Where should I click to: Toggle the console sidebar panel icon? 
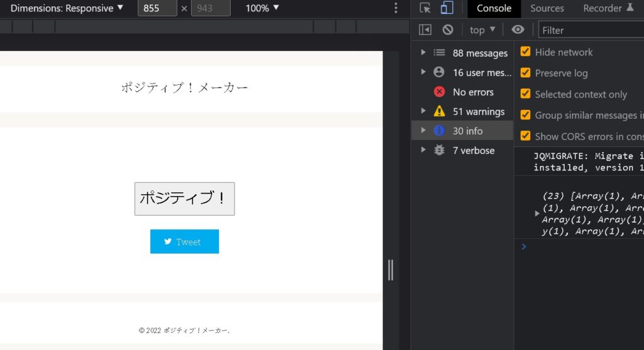click(425, 30)
